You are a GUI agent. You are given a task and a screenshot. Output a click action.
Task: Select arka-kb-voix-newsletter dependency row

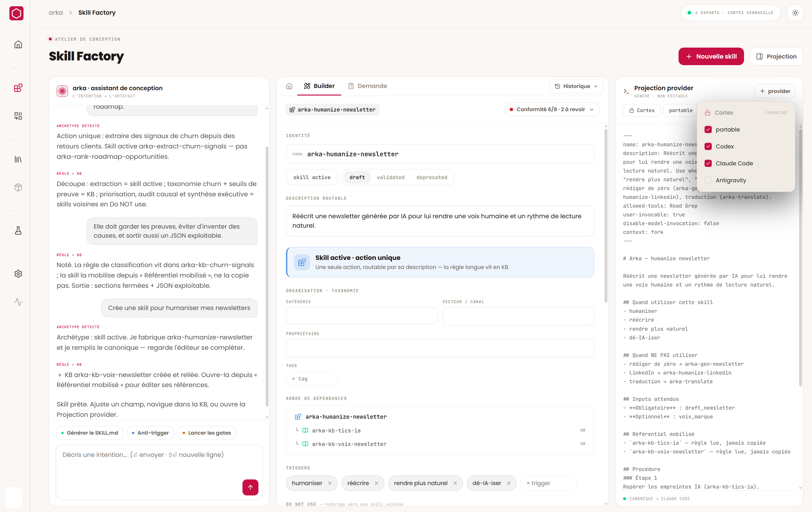tap(440, 444)
